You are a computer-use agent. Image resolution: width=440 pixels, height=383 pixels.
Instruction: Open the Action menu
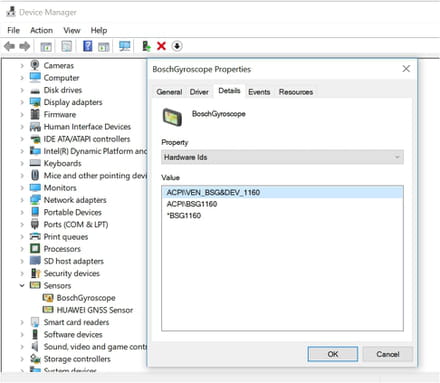(x=41, y=30)
